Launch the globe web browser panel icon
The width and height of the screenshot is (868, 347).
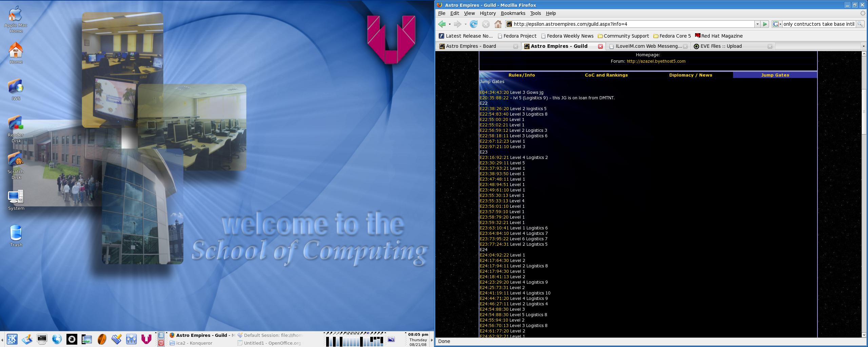coord(57,339)
